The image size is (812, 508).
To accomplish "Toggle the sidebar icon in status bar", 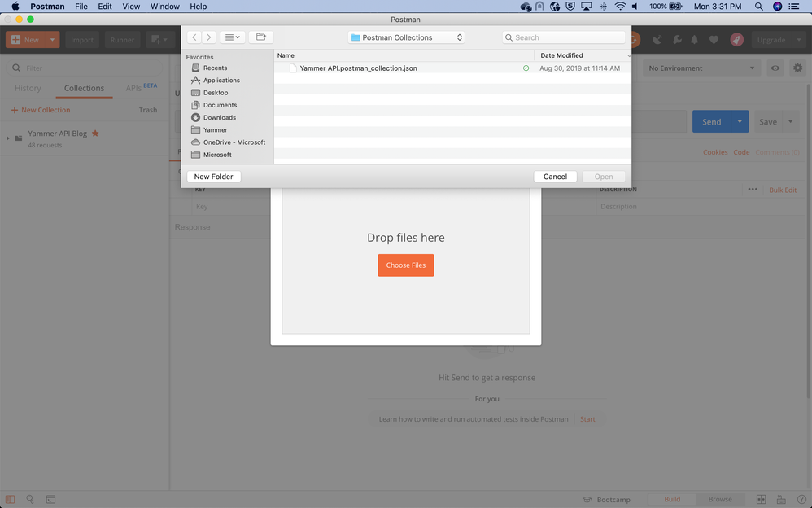I will click(11, 499).
